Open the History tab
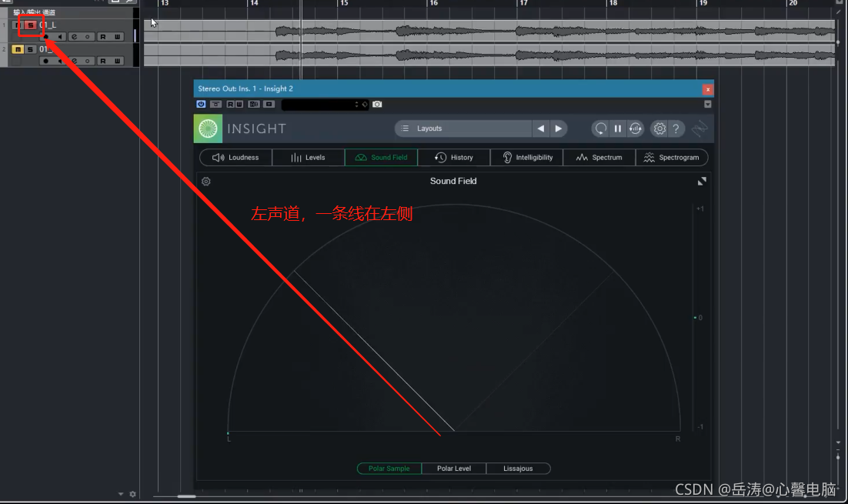 coord(454,158)
